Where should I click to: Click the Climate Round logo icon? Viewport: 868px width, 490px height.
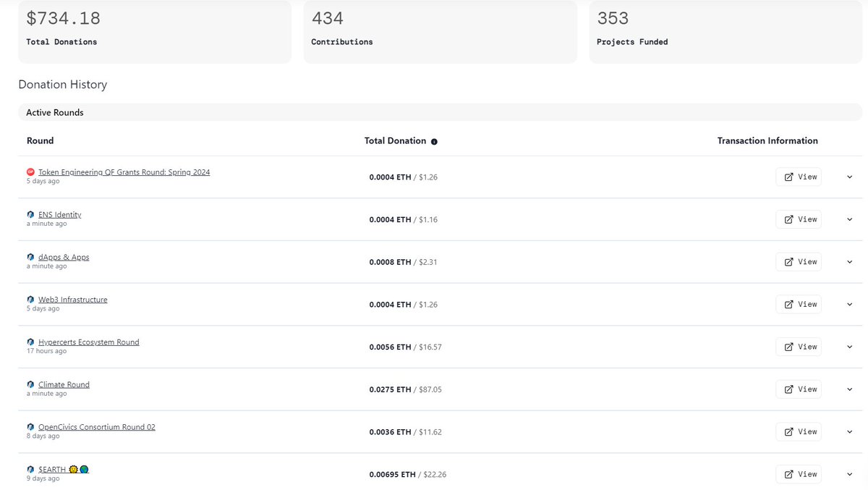pos(30,384)
